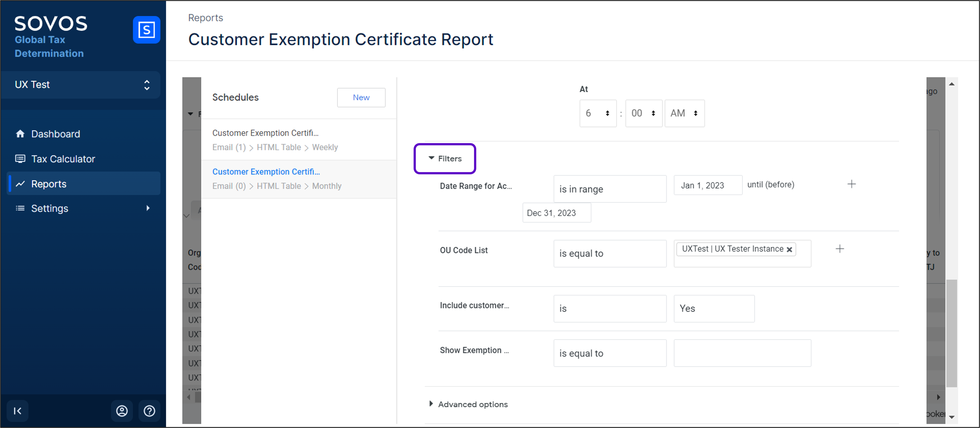
Task: Open the UX Test organization selector
Action: (x=81, y=85)
